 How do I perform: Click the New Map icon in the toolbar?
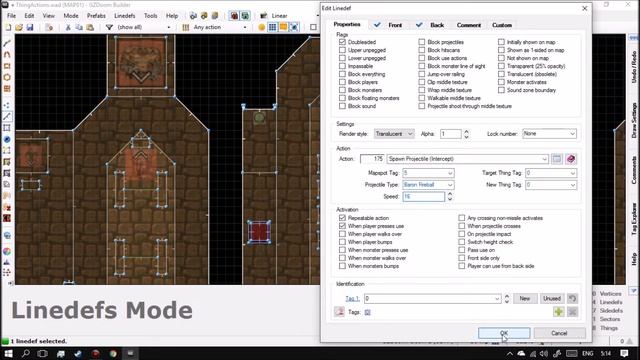click(8, 27)
